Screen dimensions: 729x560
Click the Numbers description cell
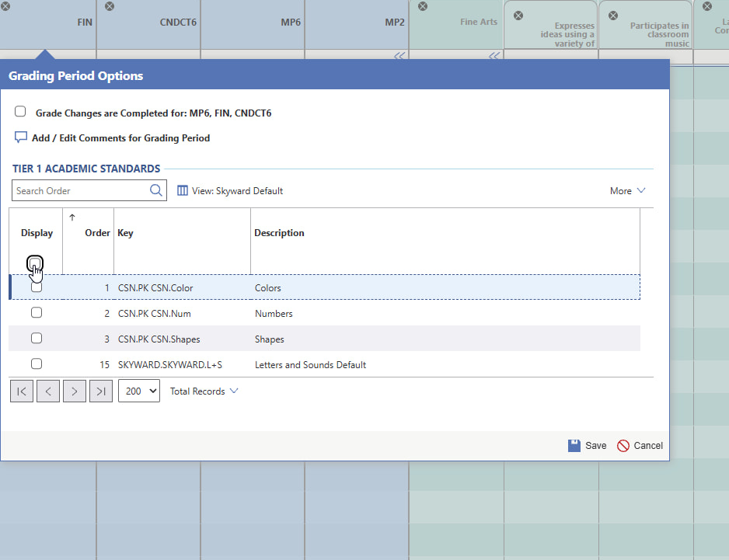pos(274,313)
